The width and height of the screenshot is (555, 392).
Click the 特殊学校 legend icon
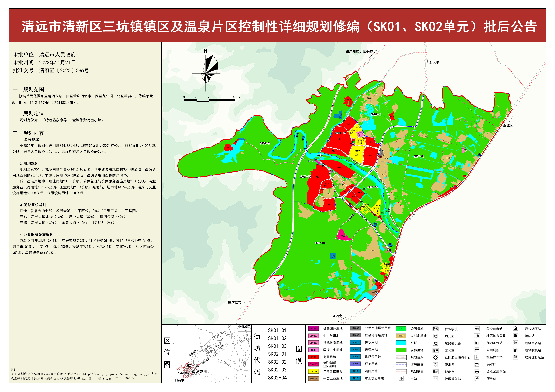(x=435, y=329)
